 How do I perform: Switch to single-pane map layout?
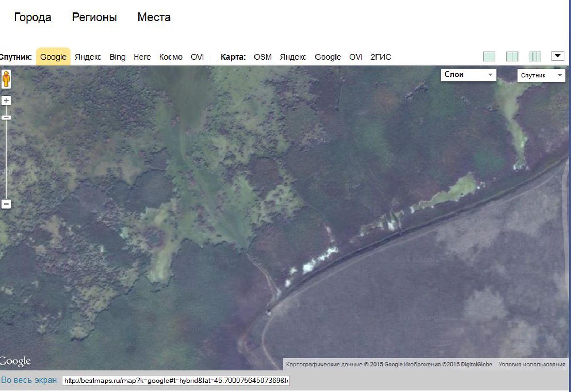(x=489, y=56)
